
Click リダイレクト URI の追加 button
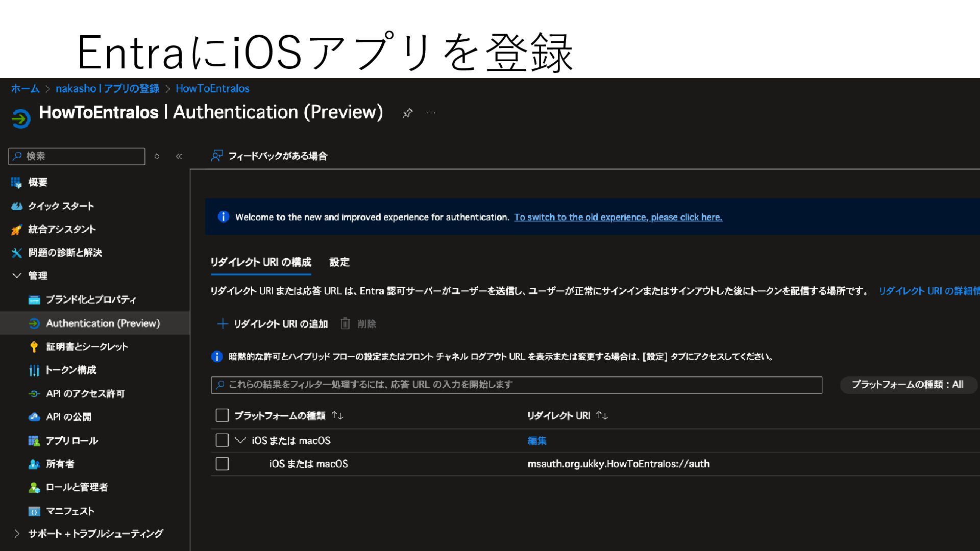point(273,324)
